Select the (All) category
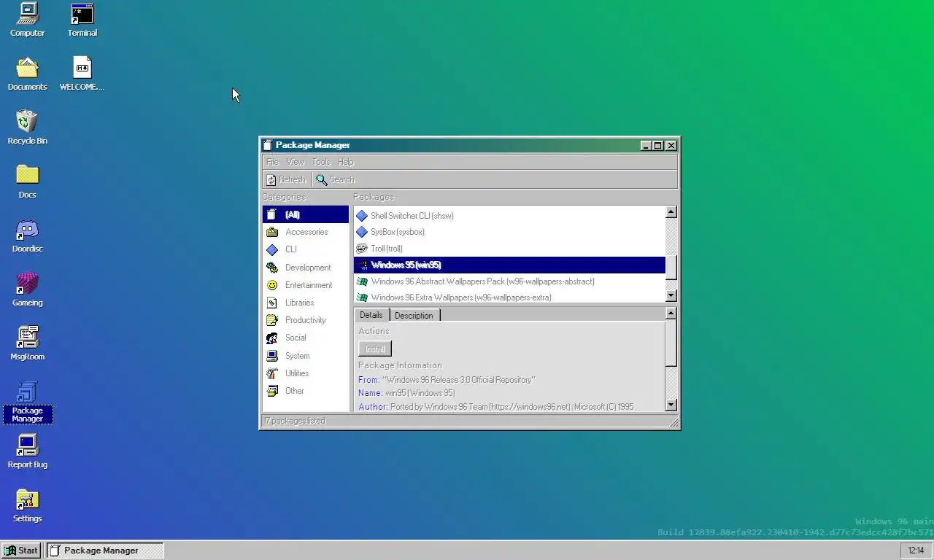The height and width of the screenshot is (560, 934). (x=306, y=214)
